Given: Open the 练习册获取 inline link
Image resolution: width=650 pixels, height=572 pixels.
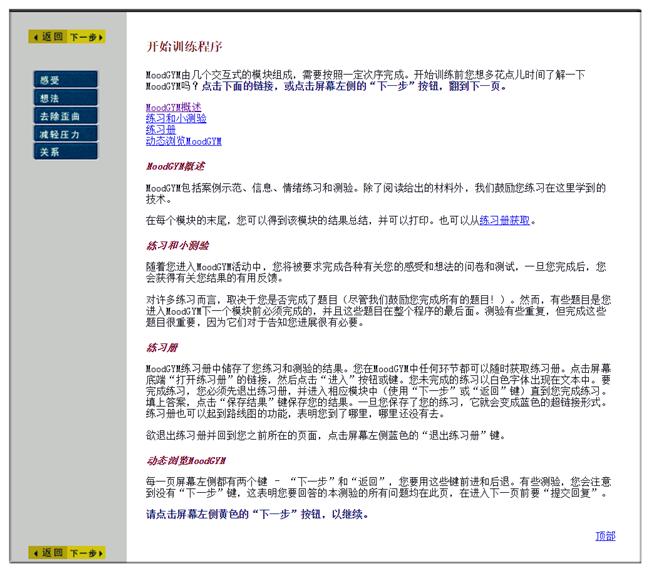Looking at the screenshot, I should [x=504, y=220].
